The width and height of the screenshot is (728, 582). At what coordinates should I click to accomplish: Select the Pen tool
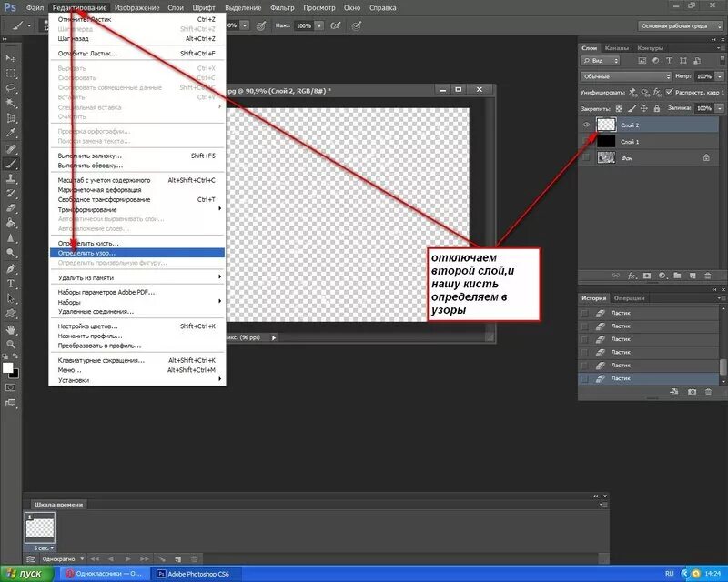(11, 269)
